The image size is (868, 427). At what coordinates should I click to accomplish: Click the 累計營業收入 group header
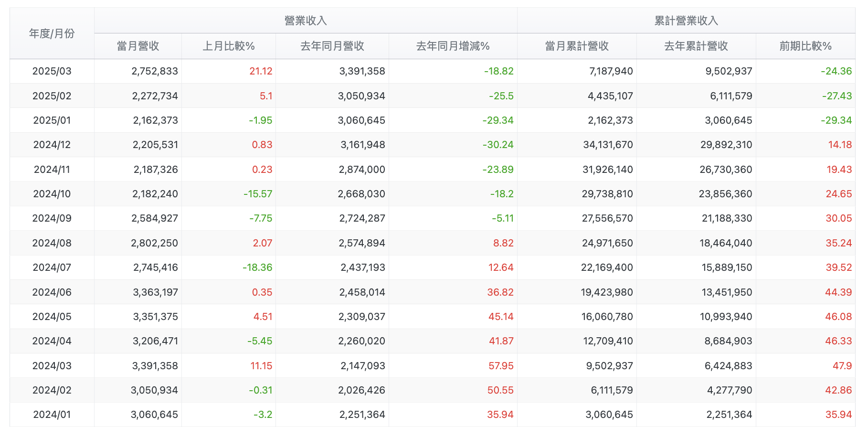[686, 21]
